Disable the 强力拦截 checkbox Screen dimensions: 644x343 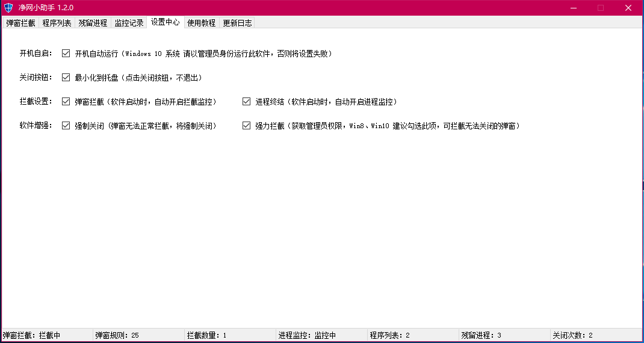[x=246, y=126]
